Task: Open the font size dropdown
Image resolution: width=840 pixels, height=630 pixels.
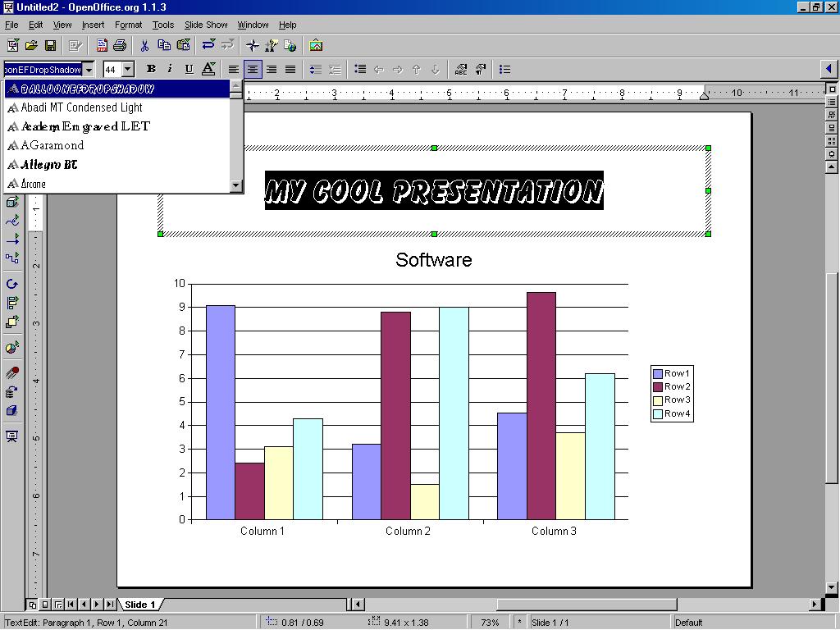Action: [x=128, y=70]
